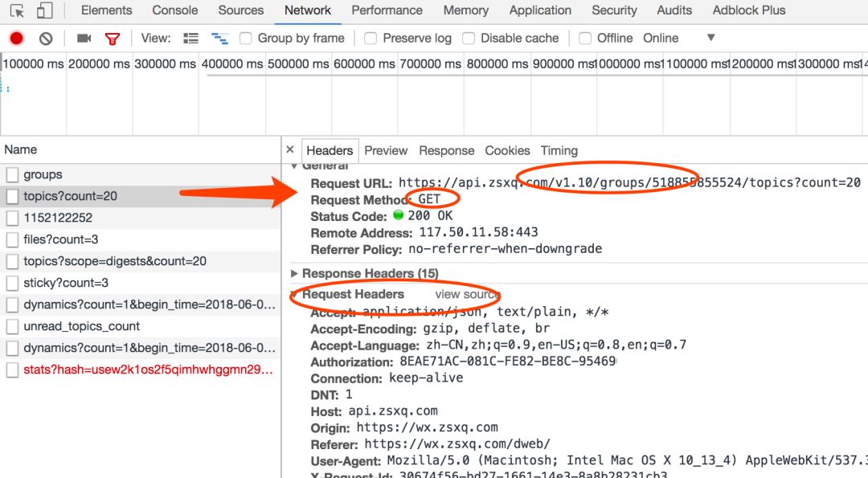Click the Remote Address value 117.50.11.58:443
This screenshot has height=478, width=868.
pyautogui.click(x=478, y=232)
